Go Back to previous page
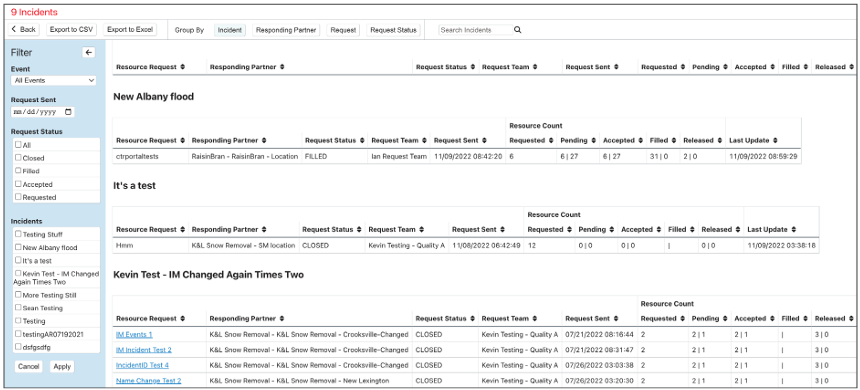This screenshot has height=390, width=860. click(23, 30)
